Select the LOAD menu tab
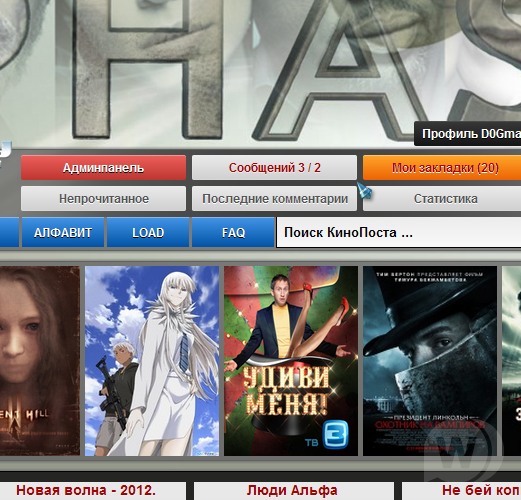The width and height of the screenshot is (521, 500). click(148, 232)
